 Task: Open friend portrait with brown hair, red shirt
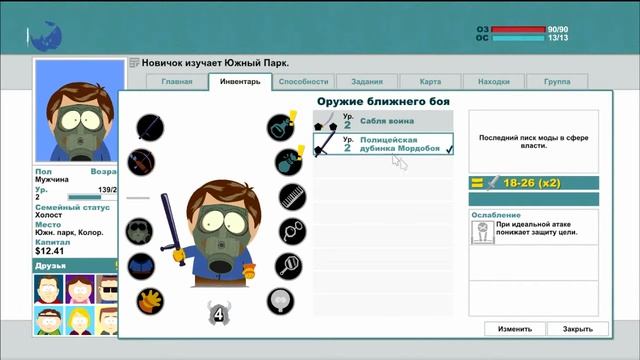point(49,289)
